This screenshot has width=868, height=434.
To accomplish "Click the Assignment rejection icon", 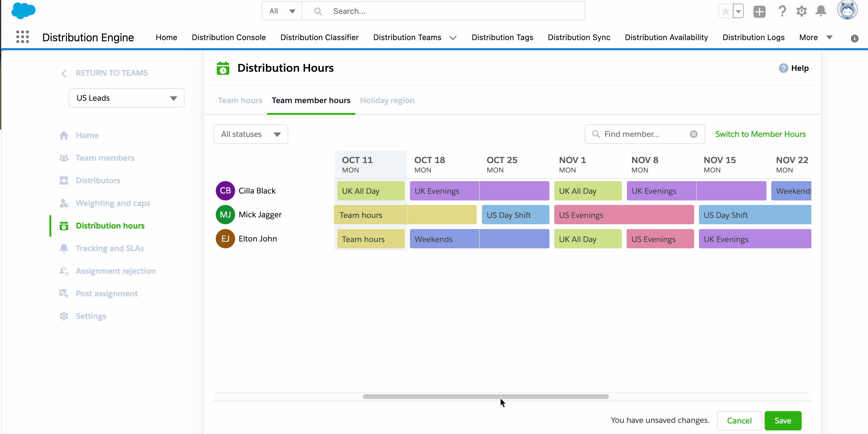I will pyautogui.click(x=64, y=271).
